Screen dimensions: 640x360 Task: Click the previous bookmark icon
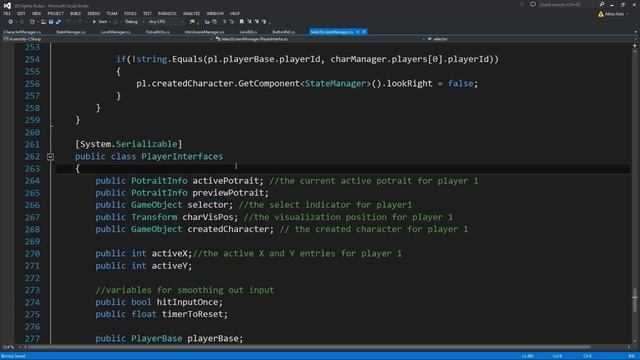point(249,22)
